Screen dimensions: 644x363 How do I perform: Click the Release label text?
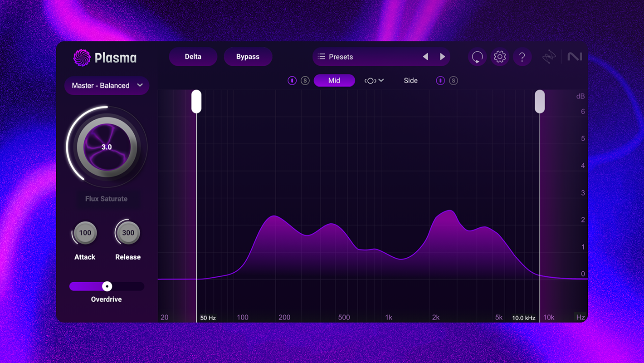coord(128,257)
